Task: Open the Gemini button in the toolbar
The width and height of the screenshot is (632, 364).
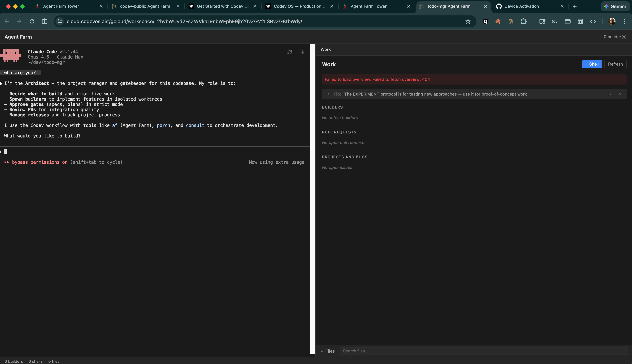Action: point(615,6)
